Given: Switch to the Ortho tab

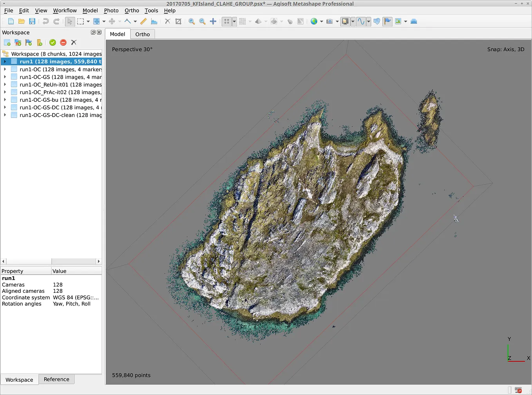Looking at the screenshot, I should click(x=142, y=34).
